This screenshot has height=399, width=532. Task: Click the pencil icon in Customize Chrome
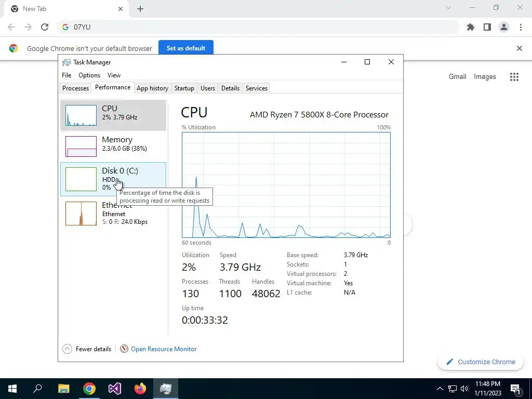click(x=450, y=362)
